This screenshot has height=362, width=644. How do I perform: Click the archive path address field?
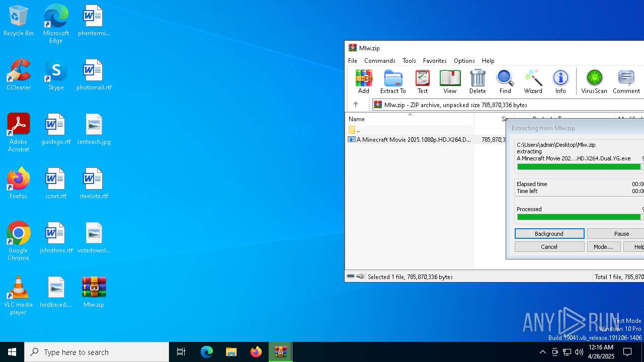tap(508, 105)
